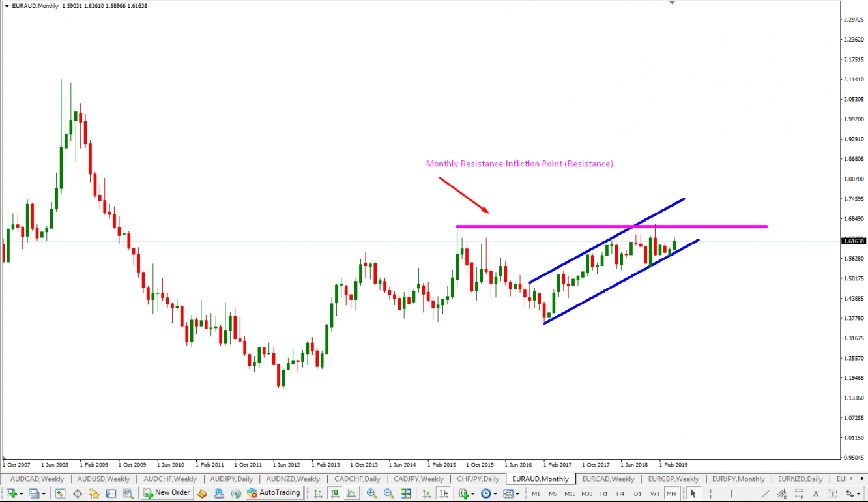Select the Arrows objects tool
Image resolution: width=868 pixels, height=502 pixels.
coord(849,494)
